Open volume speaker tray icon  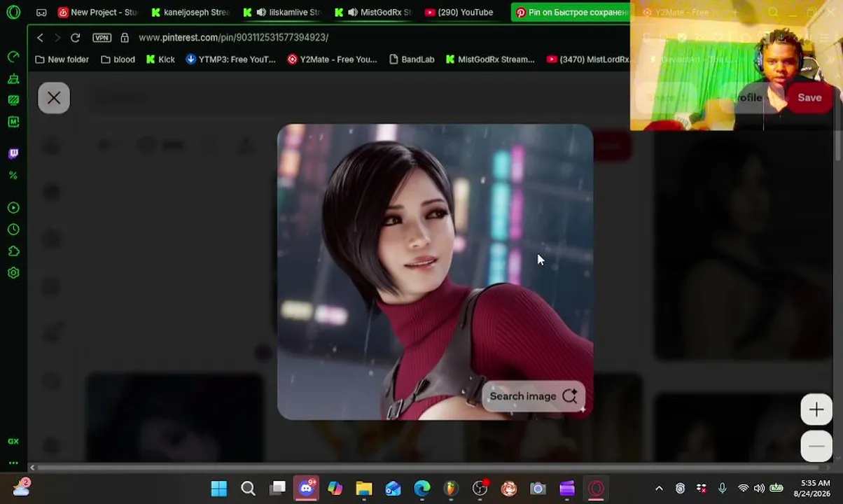pyautogui.click(x=759, y=489)
